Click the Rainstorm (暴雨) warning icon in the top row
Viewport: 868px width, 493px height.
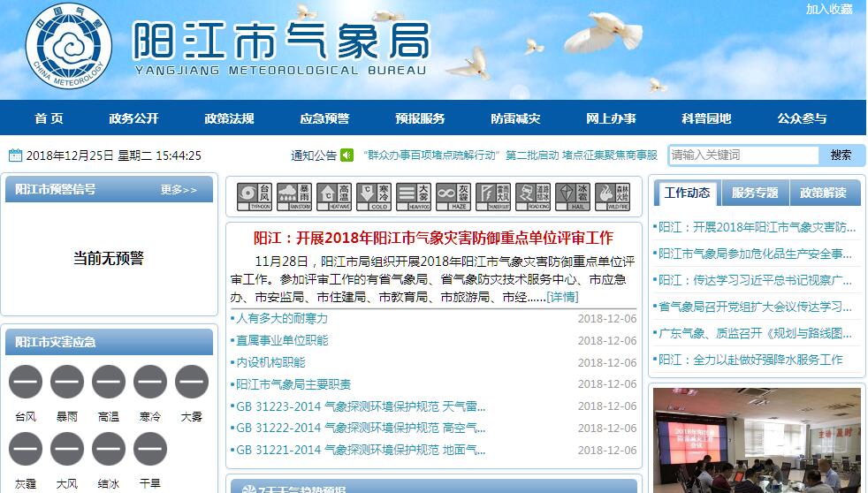294,197
